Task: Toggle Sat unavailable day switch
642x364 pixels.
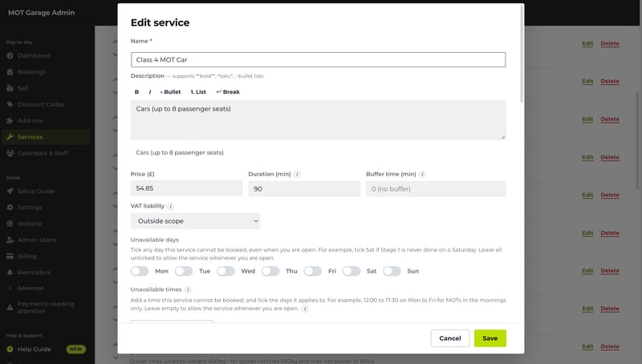Action: [351, 271]
